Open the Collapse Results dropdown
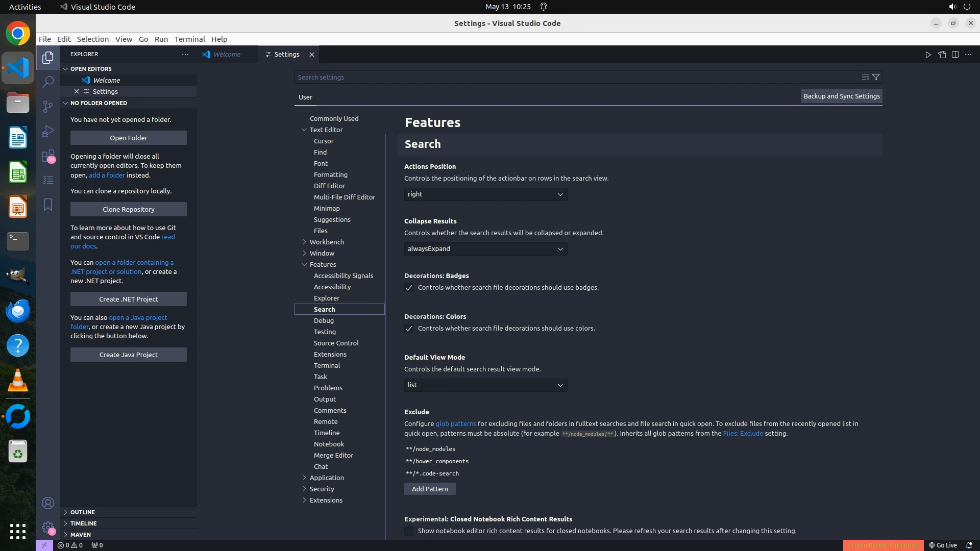980x551 pixels. tap(485, 249)
